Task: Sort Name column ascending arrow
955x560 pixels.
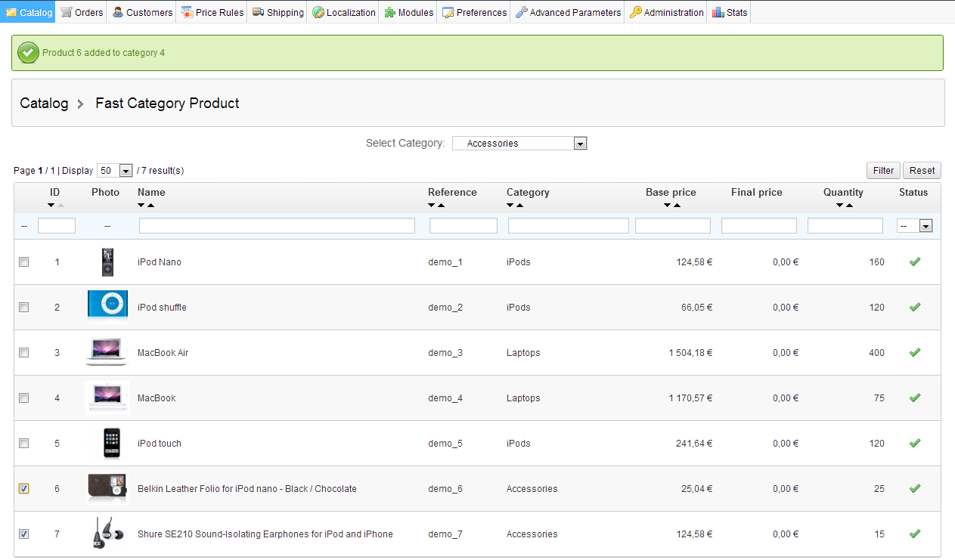Action: 150,206
